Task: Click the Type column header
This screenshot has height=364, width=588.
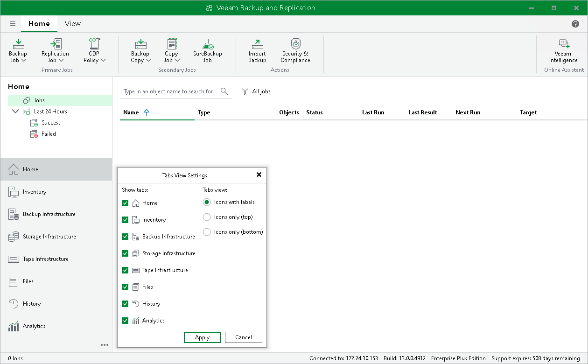Action: click(x=204, y=112)
